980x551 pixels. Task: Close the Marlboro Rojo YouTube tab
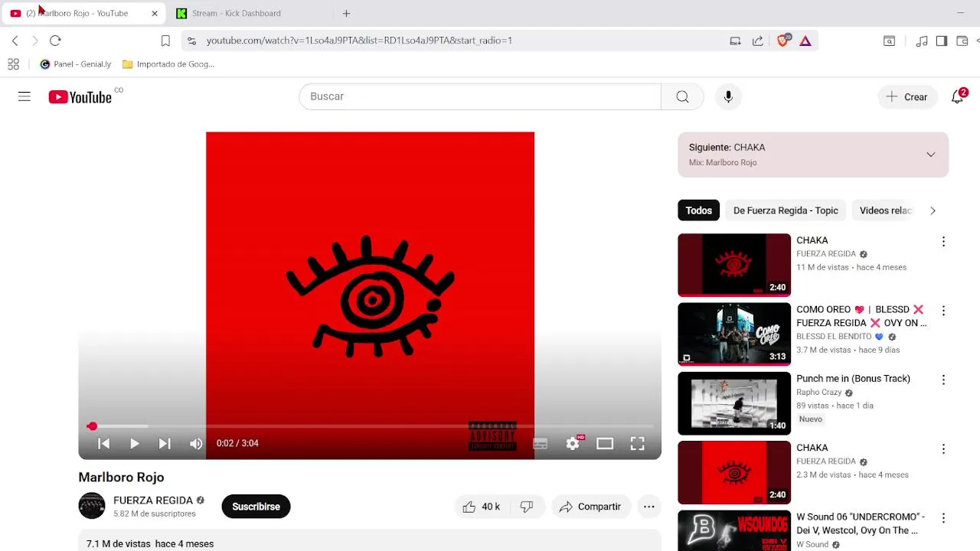154,13
